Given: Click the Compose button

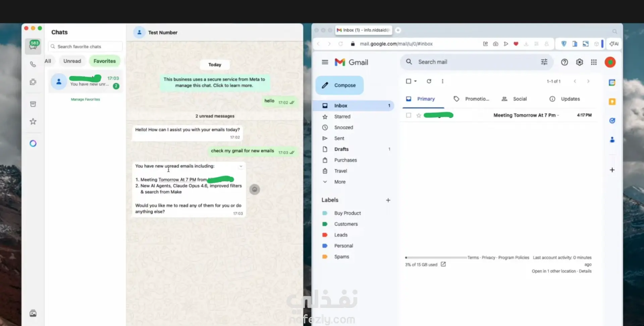Looking at the screenshot, I should [339, 85].
